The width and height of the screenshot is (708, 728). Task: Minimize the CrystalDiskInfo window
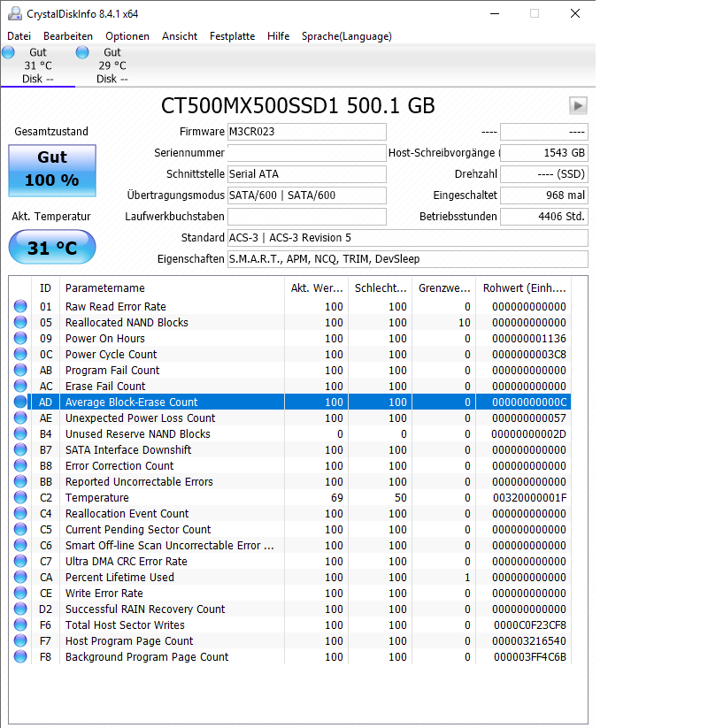coord(495,13)
